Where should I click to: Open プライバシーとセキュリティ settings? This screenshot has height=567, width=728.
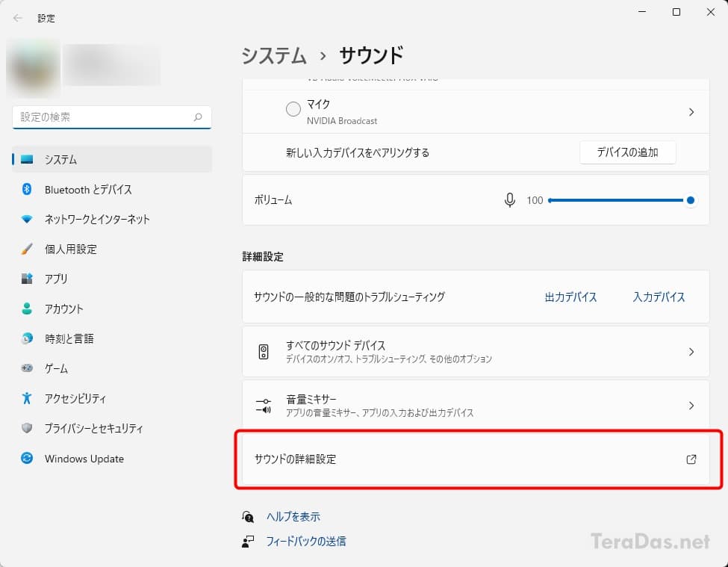[112, 428]
